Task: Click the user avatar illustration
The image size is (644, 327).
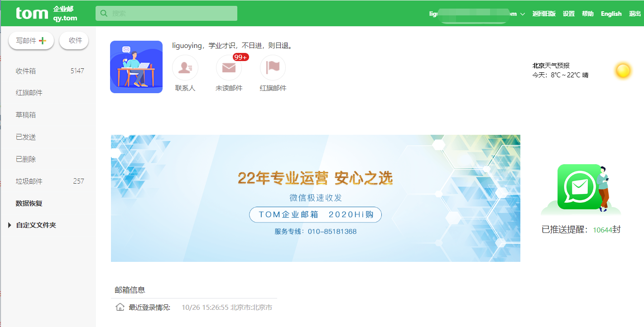Action: tap(136, 66)
